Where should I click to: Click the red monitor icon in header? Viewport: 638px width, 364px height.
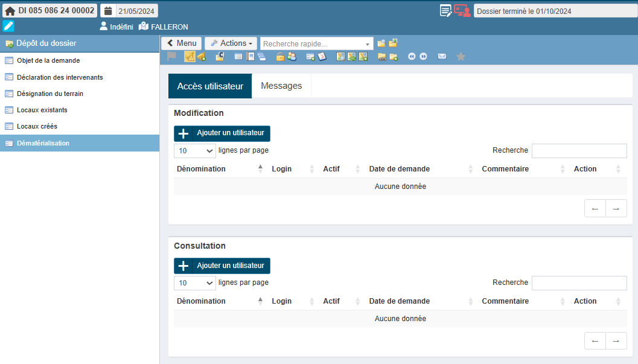pos(462,11)
